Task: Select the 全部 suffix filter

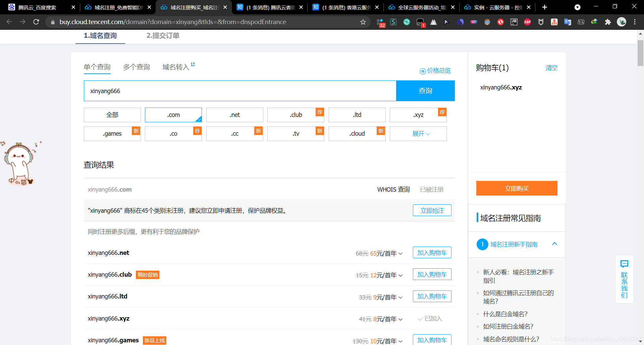Action: pyautogui.click(x=112, y=115)
